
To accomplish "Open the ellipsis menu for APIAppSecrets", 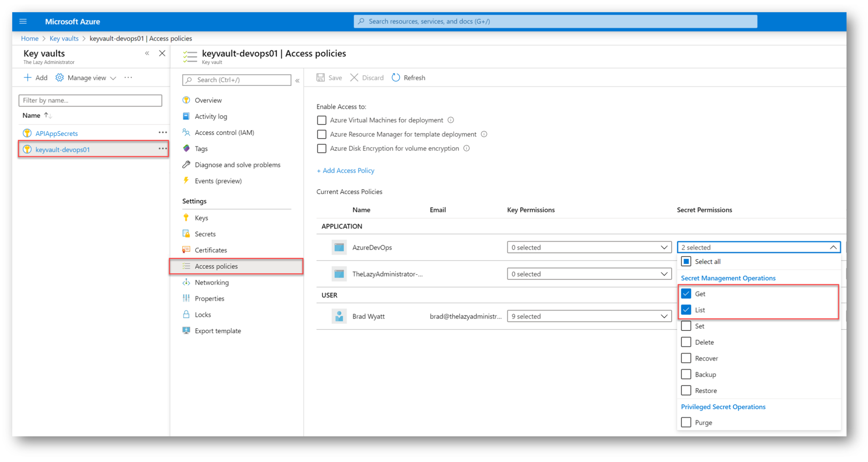I will [163, 133].
